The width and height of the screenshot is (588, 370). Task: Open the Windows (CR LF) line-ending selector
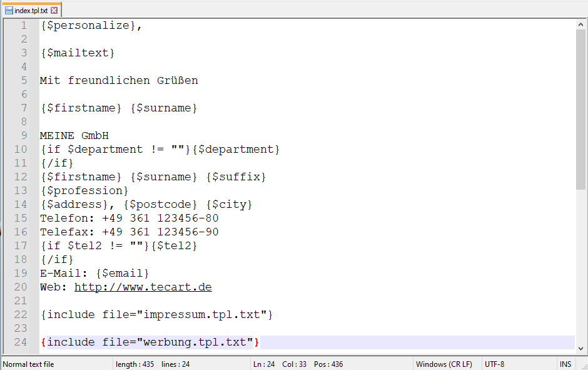point(445,364)
